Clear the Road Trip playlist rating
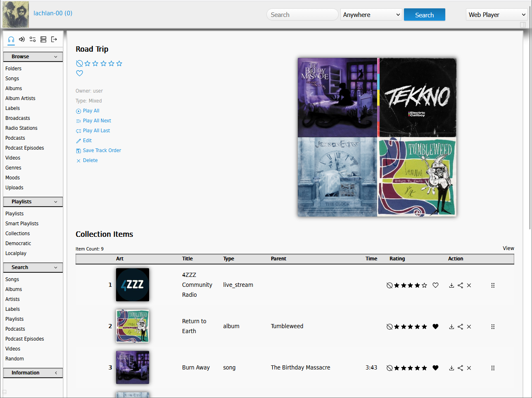 click(79, 63)
